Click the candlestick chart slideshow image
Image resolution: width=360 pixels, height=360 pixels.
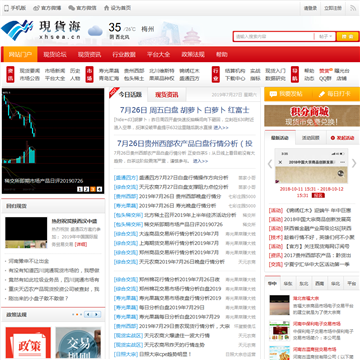coord(53,141)
